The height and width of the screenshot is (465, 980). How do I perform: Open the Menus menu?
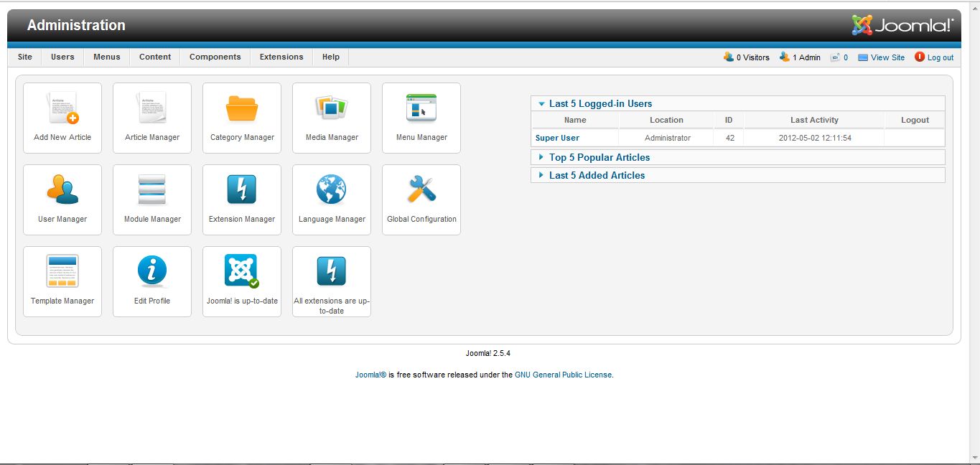pyautogui.click(x=107, y=57)
